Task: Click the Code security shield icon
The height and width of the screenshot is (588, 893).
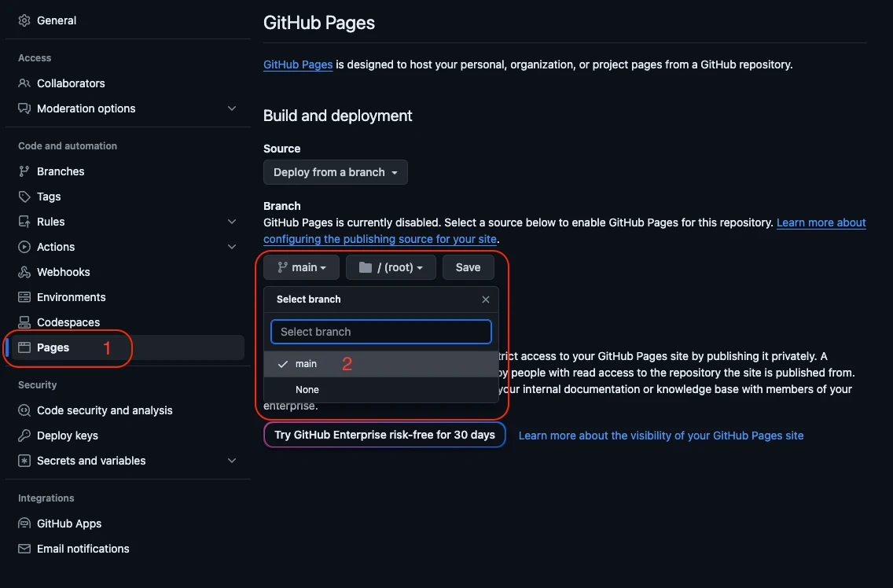Action: (x=24, y=410)
